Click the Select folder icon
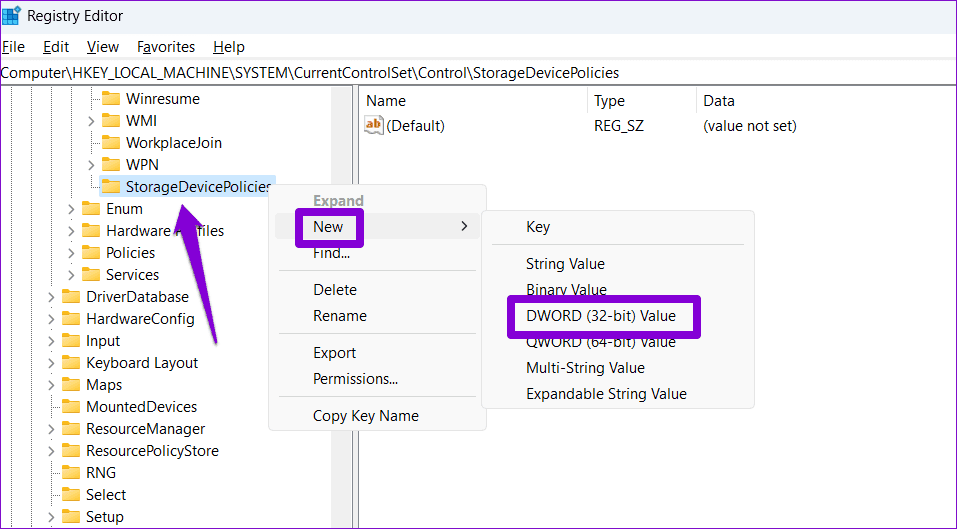 71,494
